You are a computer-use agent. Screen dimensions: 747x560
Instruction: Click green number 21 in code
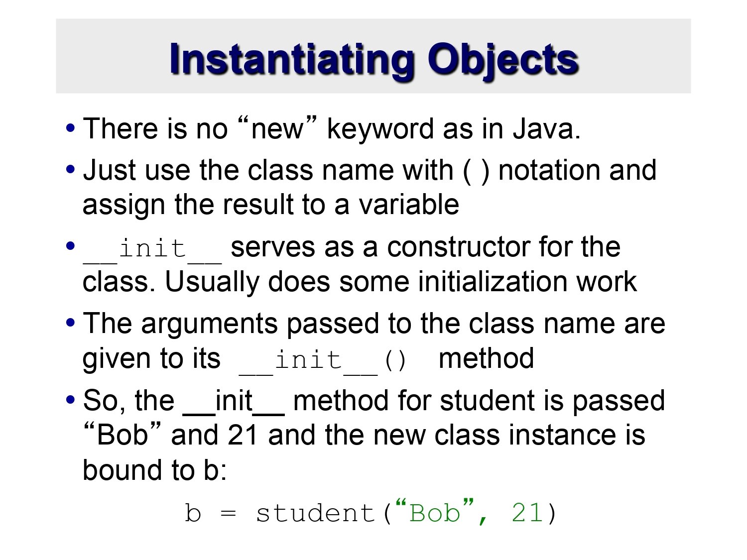[x=527, y=513]
